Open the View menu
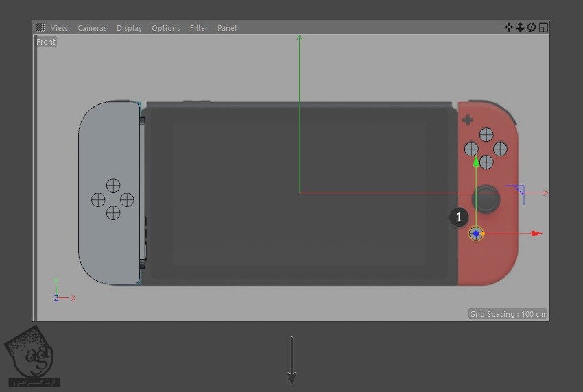This screenshot has height=392, width=583. [60, 28]
